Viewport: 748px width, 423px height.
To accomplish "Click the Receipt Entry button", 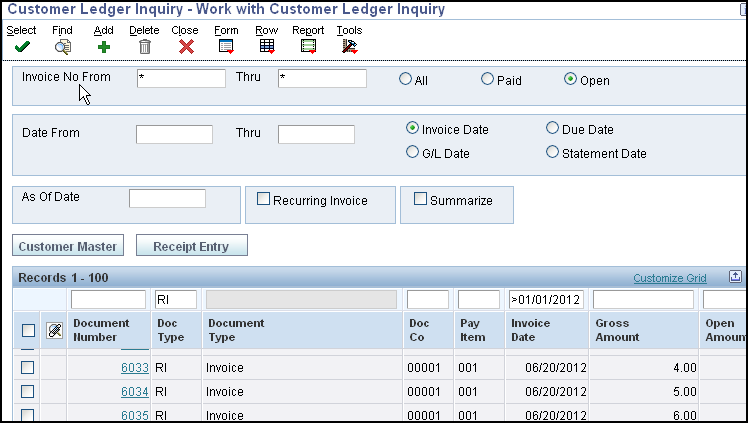I will [191, 246].
